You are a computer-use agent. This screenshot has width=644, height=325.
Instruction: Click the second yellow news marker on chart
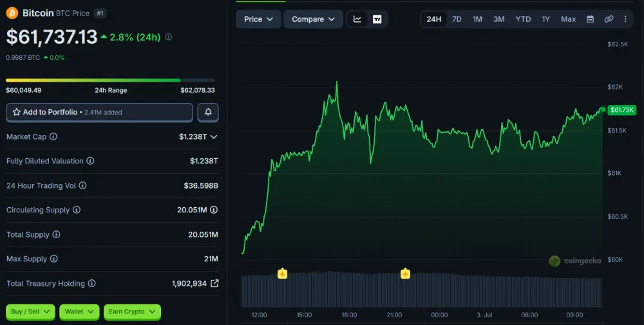coord(405,274)
